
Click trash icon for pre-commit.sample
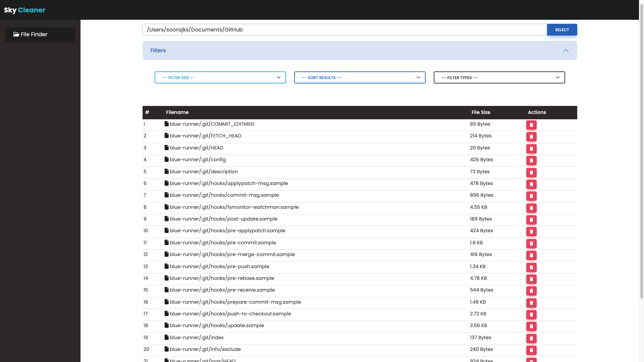[531, 244]
